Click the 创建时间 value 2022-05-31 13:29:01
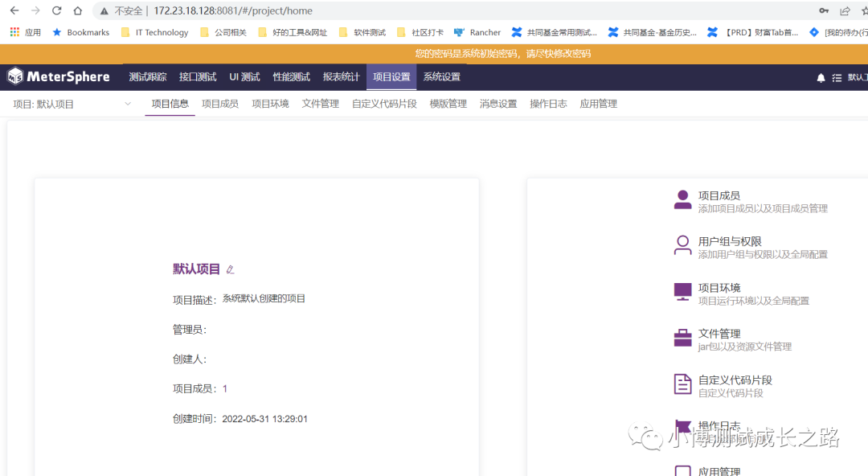The width and height of the screenshot is (868, 476). [x=264, y=419]
